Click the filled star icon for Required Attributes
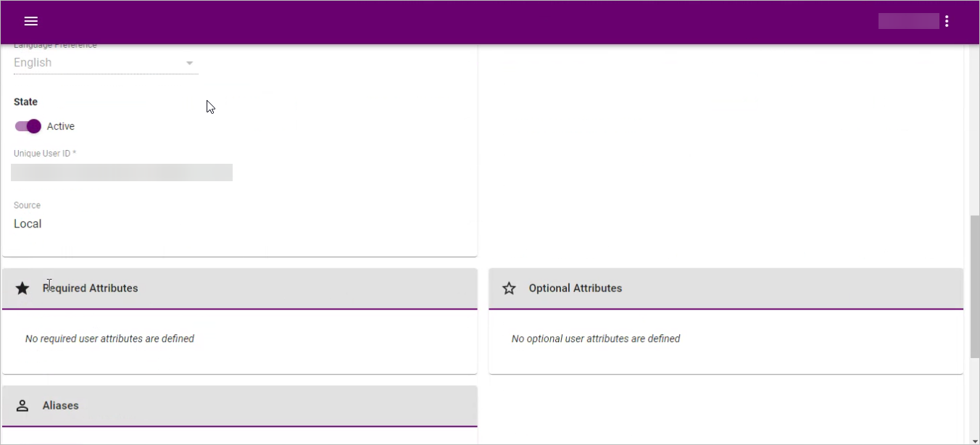Screen dimensions: 980x445 click(x=22, y=288)
